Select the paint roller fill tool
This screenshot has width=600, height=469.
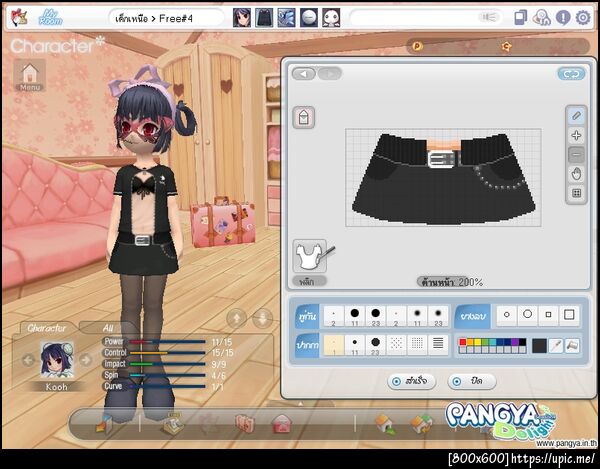(x=572, y=346)
